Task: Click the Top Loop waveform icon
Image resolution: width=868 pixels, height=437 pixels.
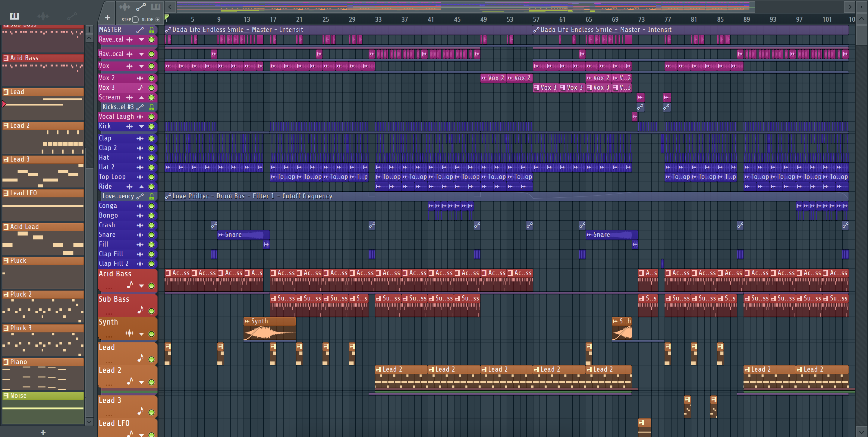Action: [x=140, y=177]
